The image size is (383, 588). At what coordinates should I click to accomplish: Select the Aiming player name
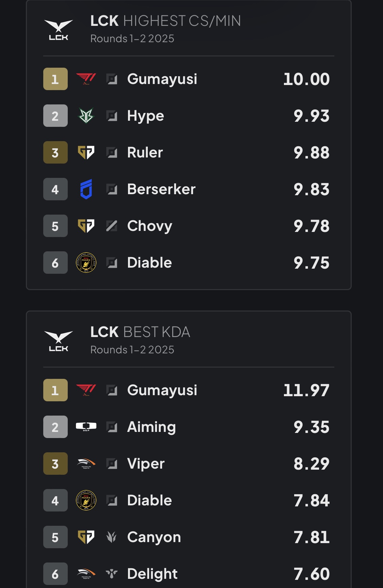(x=151, y=427)
